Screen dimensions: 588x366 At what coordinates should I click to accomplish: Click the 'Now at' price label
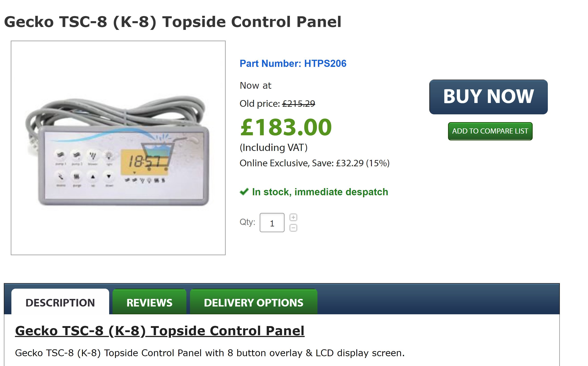coord(255,85)
